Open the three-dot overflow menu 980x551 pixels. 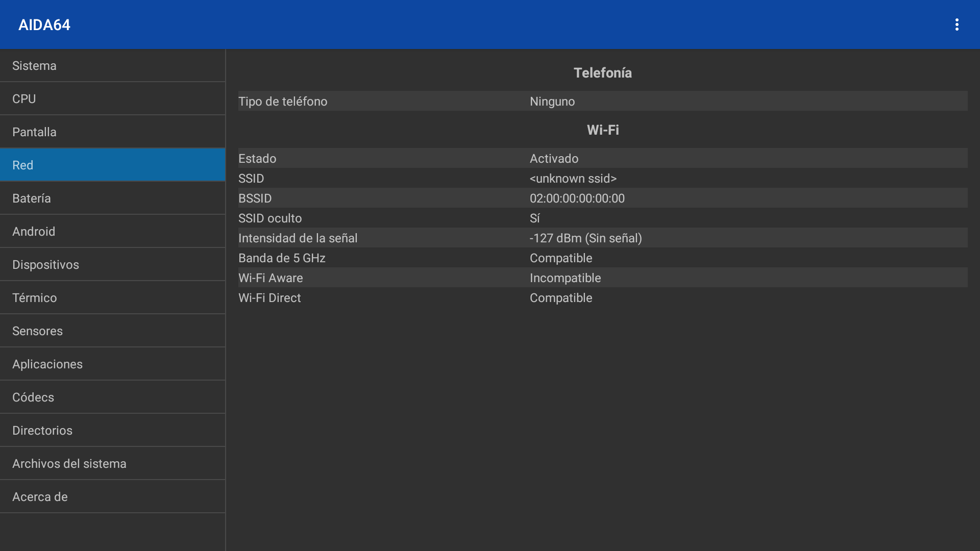point(957,24)
